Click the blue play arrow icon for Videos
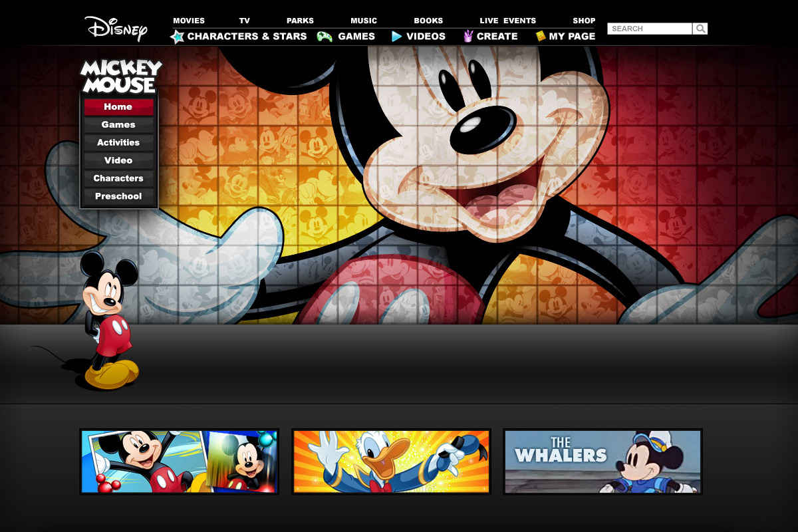 click(x=396, y=37)
